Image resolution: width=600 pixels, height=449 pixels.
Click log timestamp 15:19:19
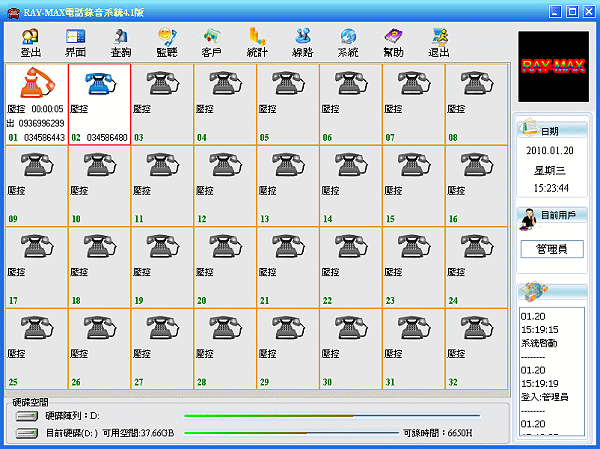tap(540, 384)
